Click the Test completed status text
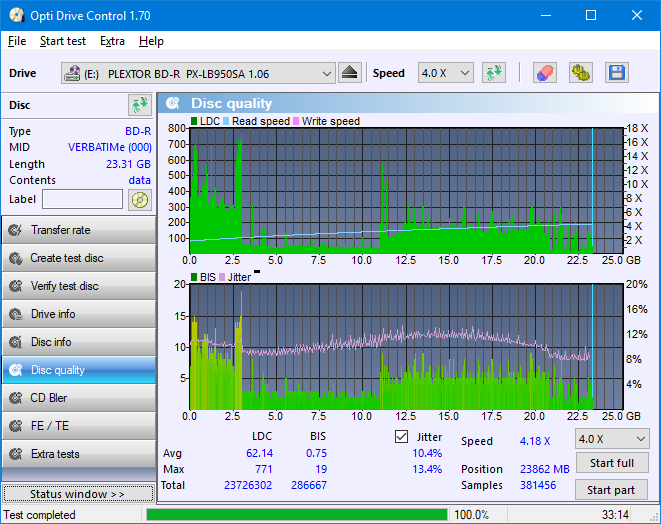Viewport: 661px width, 524px height. [x=40, y=515]
